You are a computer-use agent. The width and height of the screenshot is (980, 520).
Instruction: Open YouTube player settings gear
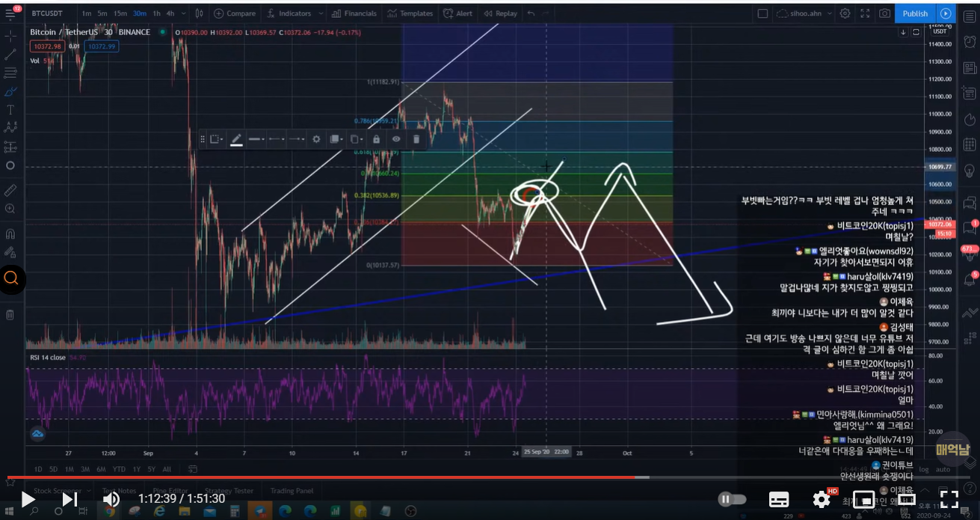coord(822,499)
